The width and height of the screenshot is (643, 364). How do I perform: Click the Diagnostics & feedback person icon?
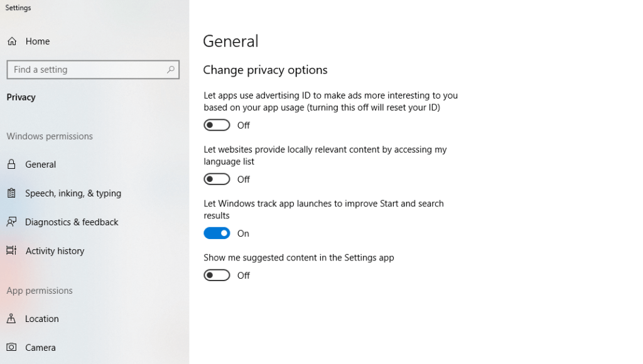click(x=10, y=222)
